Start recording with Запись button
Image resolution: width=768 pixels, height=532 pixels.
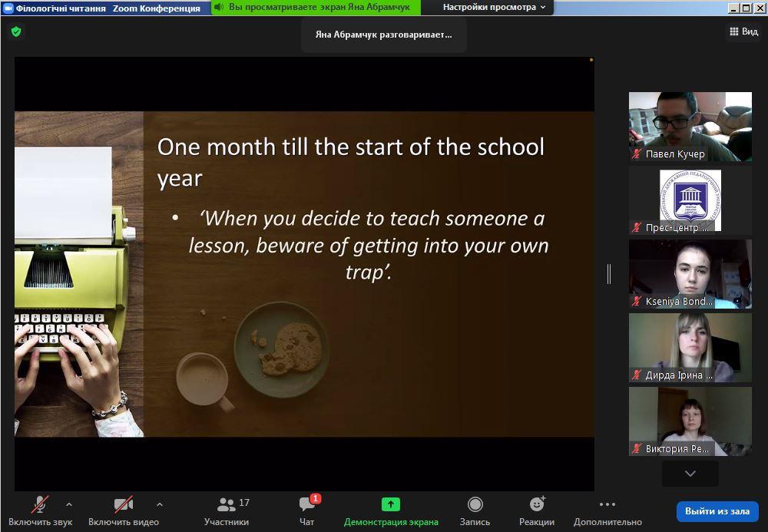[475, 511]
